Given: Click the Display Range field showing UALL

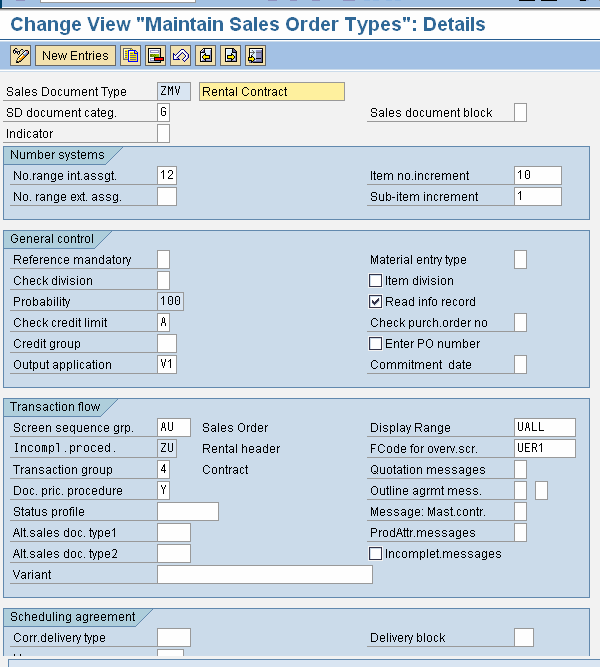Looking at the screenshot, I should click(545, 428).
